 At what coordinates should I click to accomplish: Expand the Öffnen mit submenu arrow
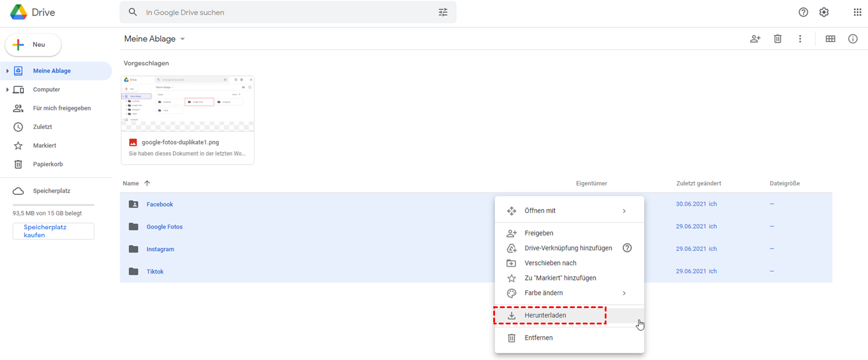pyautogui.click(x=624, y=211)
